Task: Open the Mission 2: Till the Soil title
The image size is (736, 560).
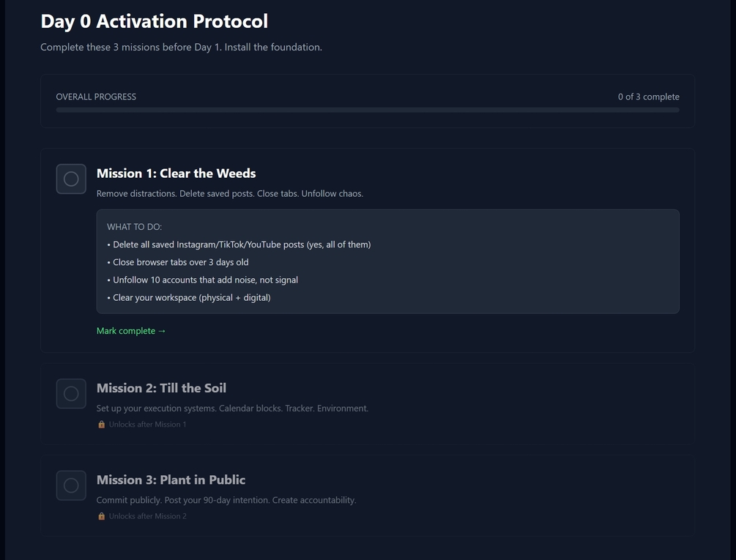Action: (x=161, y=388)
